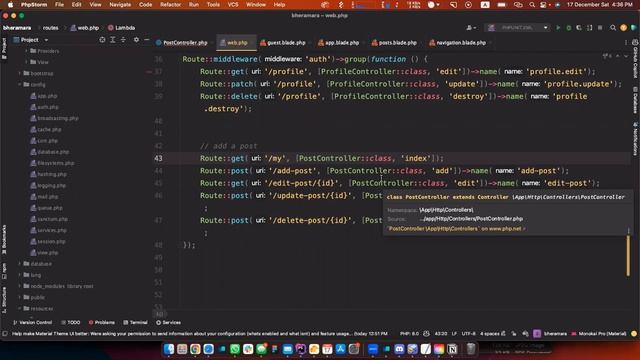Click Select Opened File target icon
This screenshot has width=640, height=360.
point(102,40)
